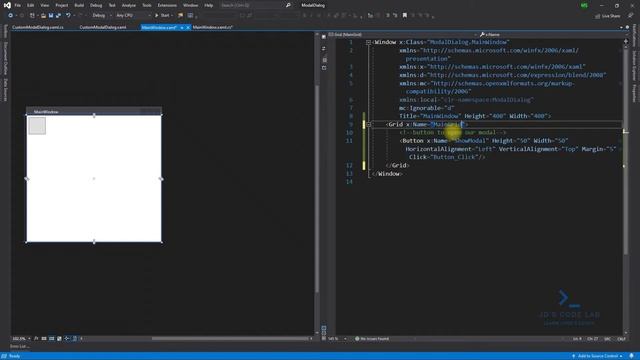Click the Open File folder icon

pos(43,16)
